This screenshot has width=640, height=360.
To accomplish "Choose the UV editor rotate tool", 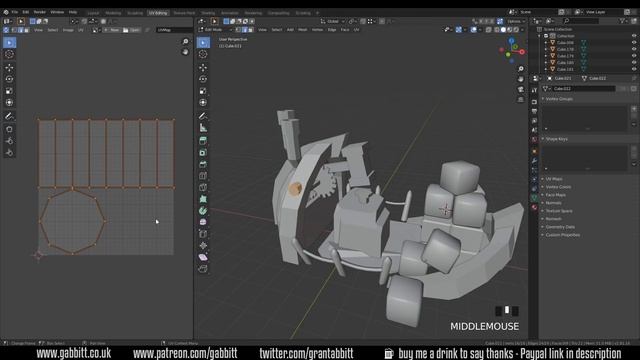I will pyautogui.click(x=9, y=79).
